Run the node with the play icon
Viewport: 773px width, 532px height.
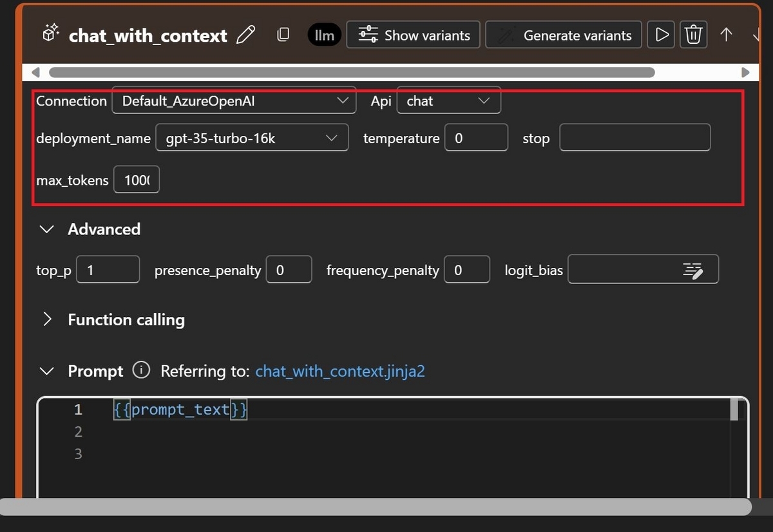[662, 35]
